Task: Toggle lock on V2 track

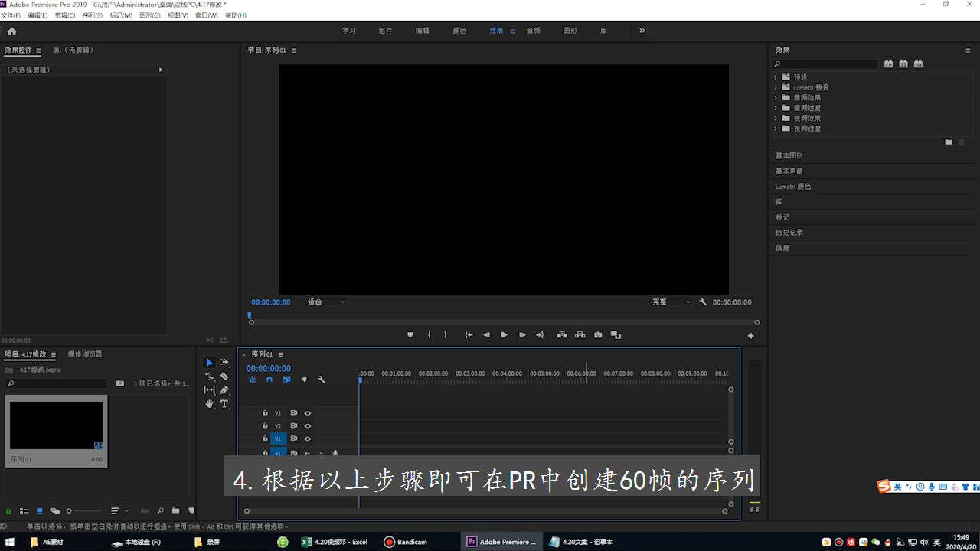Action: coord(265,426)
